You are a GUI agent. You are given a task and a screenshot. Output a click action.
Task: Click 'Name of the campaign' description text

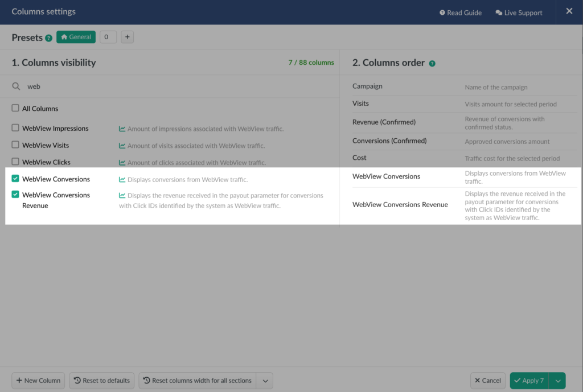click(496, 87)
